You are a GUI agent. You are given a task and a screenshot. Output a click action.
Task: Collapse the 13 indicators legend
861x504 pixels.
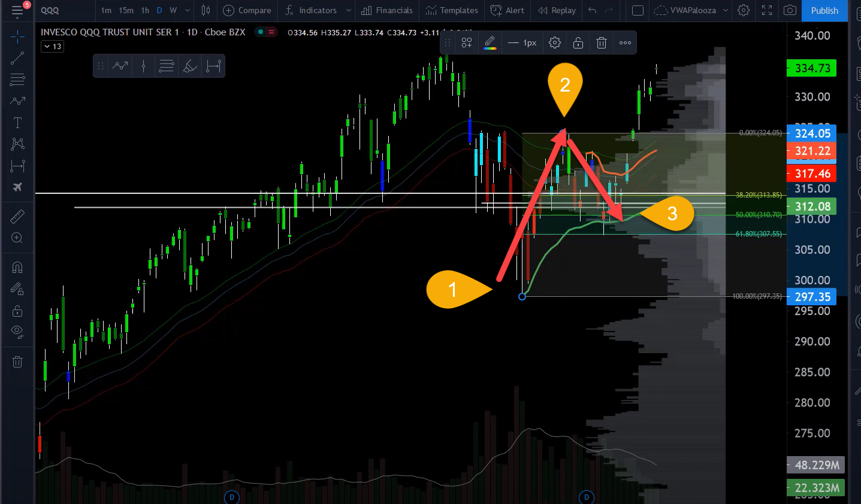point(52,46)
